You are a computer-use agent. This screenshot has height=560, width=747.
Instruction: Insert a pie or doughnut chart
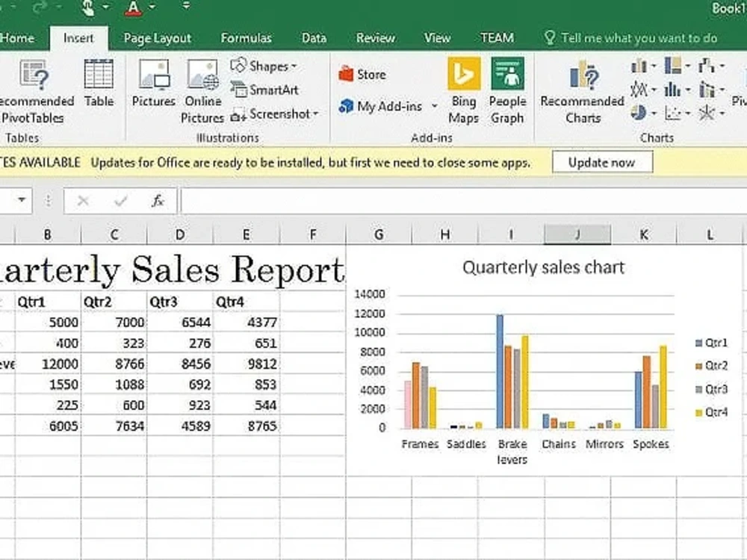coord(643,113)
